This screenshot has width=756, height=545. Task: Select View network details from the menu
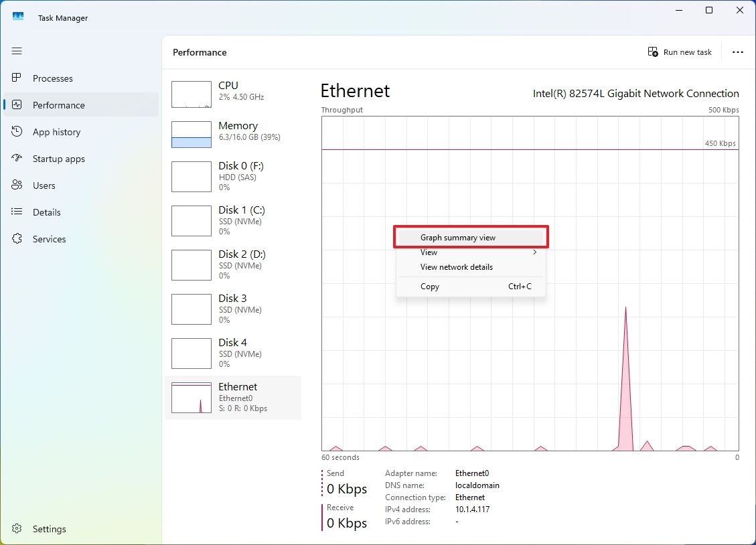456,267
